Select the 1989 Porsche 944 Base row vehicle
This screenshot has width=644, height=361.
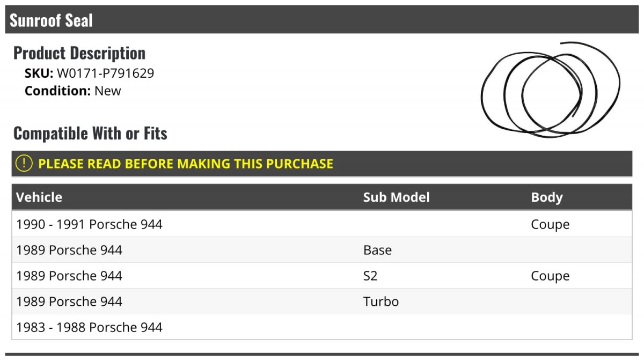[x=69, y=250]
